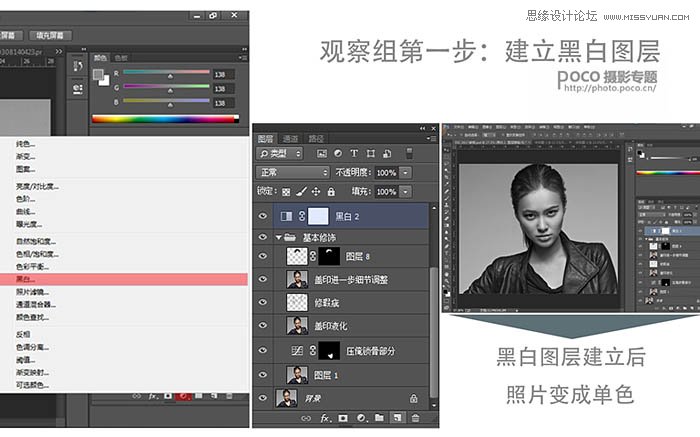Toggle the layer filtering switch
The width and height of the screenshot is (700, 437).
click(409, 153)
